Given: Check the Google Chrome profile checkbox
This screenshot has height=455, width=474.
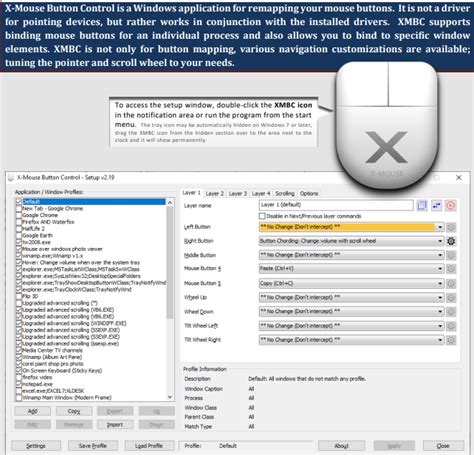Looking at the screenshot, I should point(19,215).
